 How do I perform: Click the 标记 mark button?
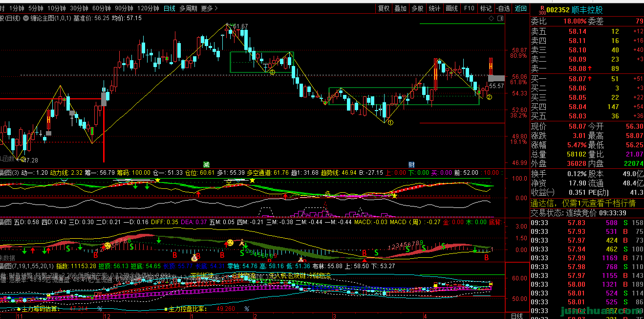[x=486, y=8]
